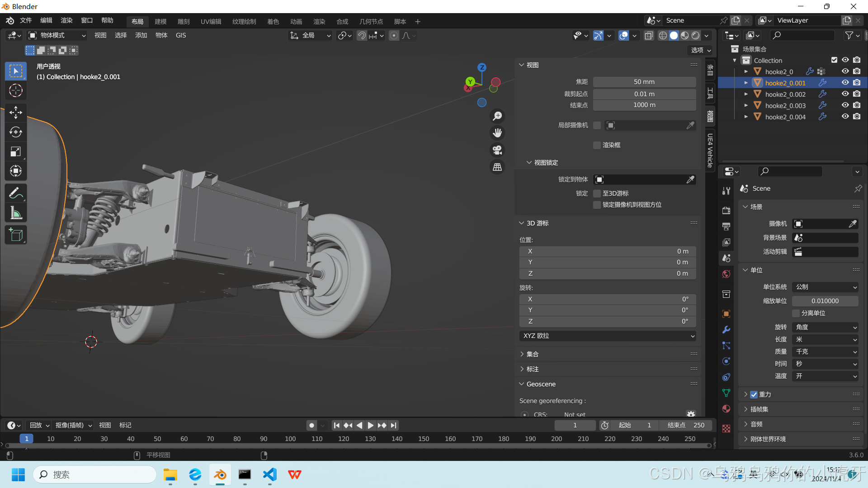Open the 文件 menu
The height and width of the screenshot is (488, 868).
coord(26,21)
